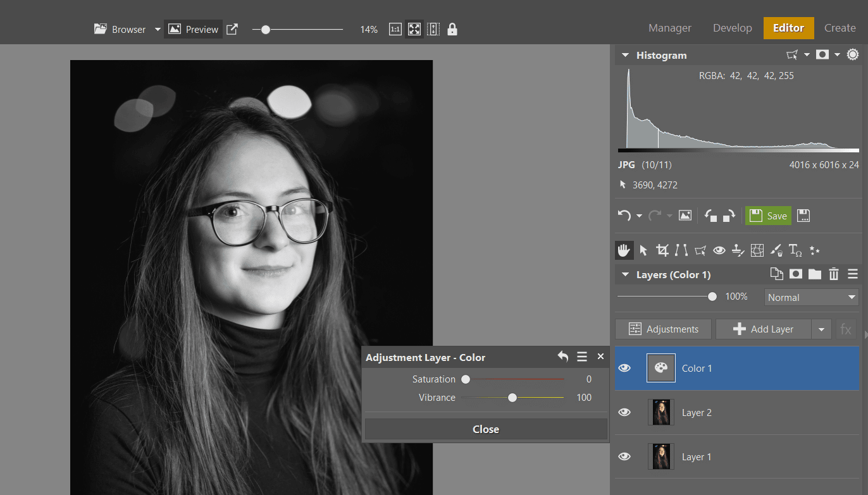Toggle the zoom lock padlock
The image size is (868, 495).
tap(452, 29)
